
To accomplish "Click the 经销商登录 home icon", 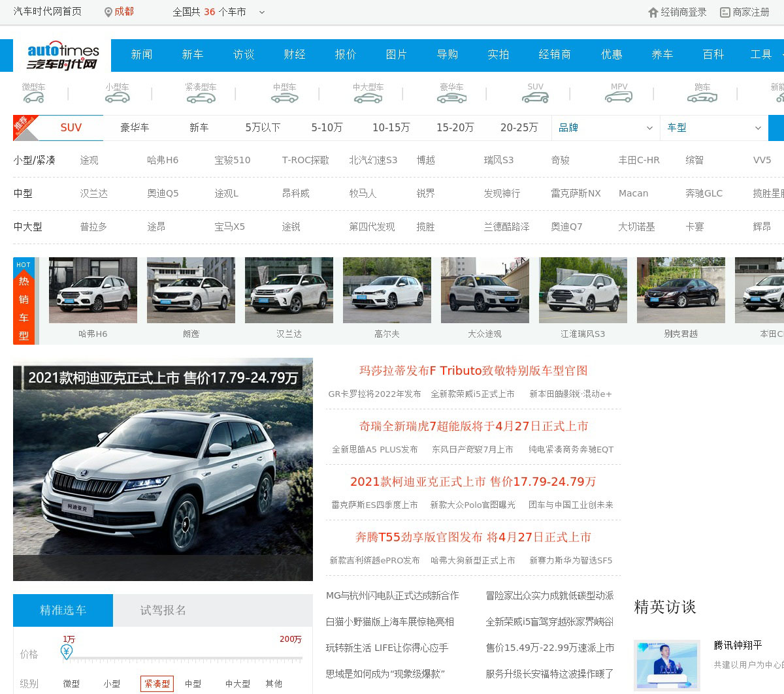I will (x=653, y=12).
